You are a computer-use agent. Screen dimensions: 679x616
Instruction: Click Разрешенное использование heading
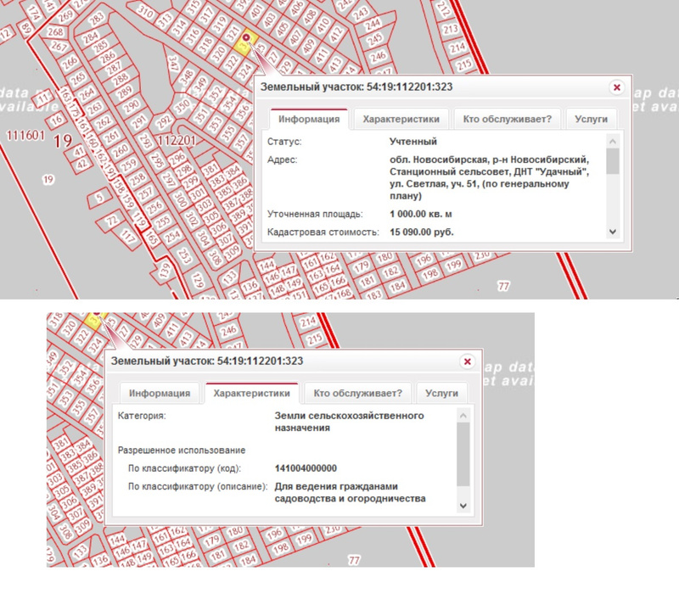(182, 451)
